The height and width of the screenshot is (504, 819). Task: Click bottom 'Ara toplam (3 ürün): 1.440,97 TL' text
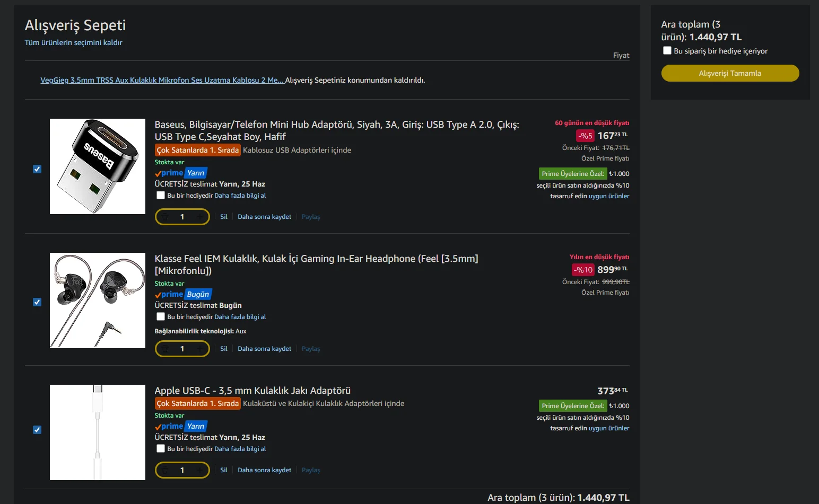coord(559,498)
